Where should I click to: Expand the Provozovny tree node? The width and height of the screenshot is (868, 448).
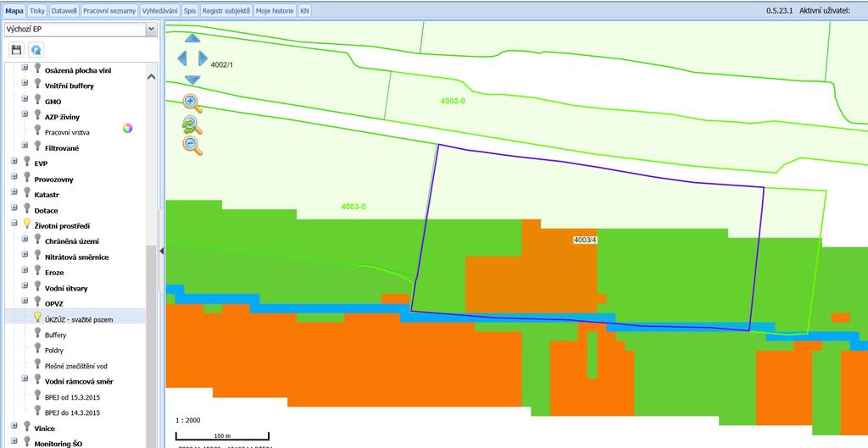[14, 177]
